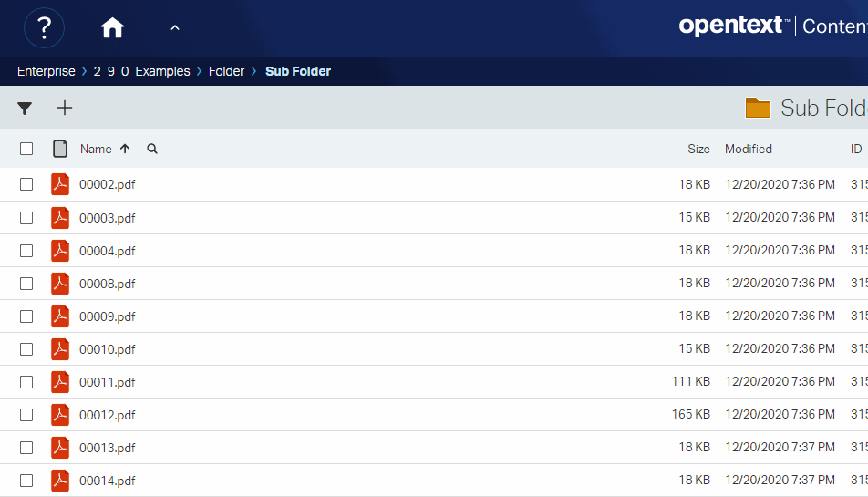Sort by the Modified column header
This screenshot has width=868, height=497.
pyautogui.click(x=748, y=149)
